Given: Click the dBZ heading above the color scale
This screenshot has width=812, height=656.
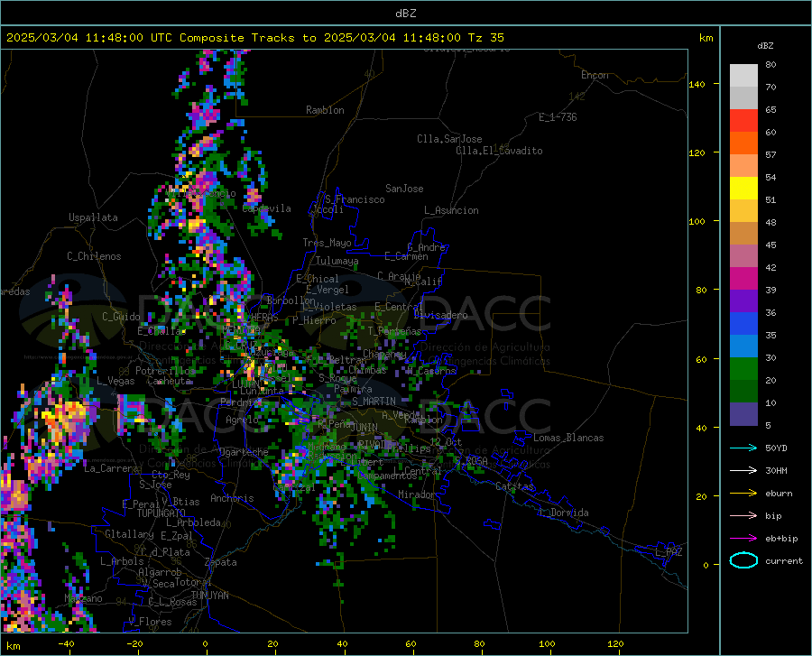Looking at the screenshot, I should click(765, 45).
